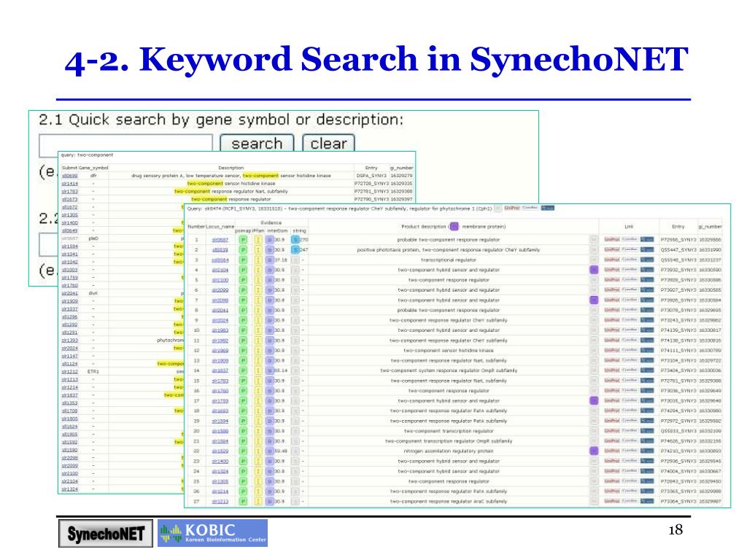Screen dimensions: 747x560
Task: Click the Gene_symbol column header in results
Action: tap(93, 168)
